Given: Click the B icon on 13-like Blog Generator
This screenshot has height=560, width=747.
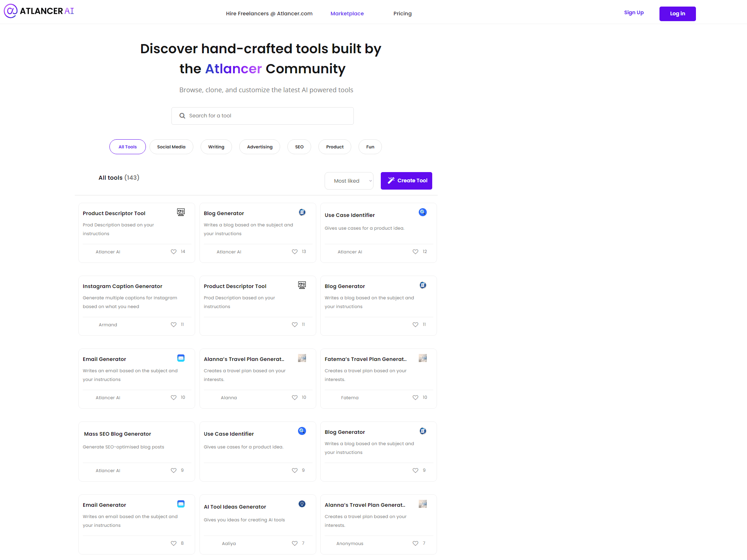Looking at the screenshot, I should coord(302,212).
